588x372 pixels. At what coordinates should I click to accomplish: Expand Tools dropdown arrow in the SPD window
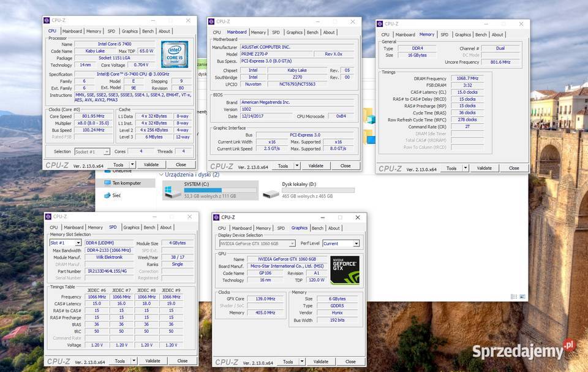coord(135,361)
